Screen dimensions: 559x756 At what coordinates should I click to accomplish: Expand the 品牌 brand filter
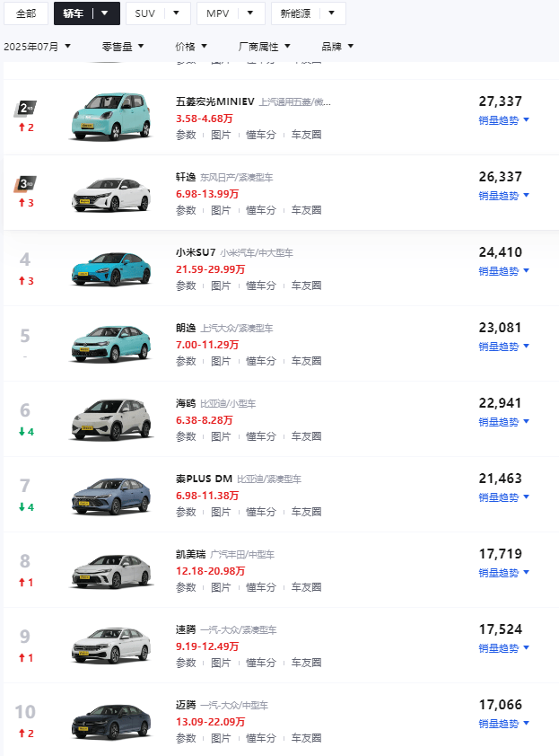coord(337,47)
